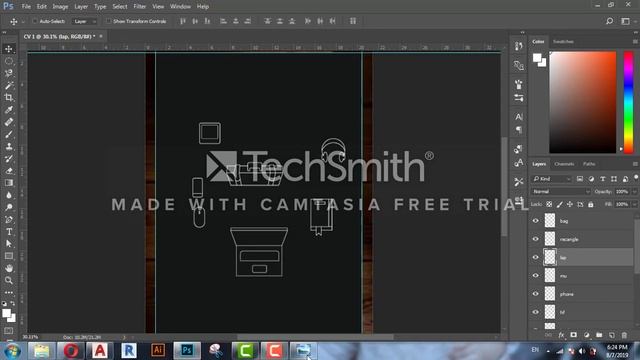Hide the bf layer
This screenshot has width=640, height=360.
click(536, 312)
